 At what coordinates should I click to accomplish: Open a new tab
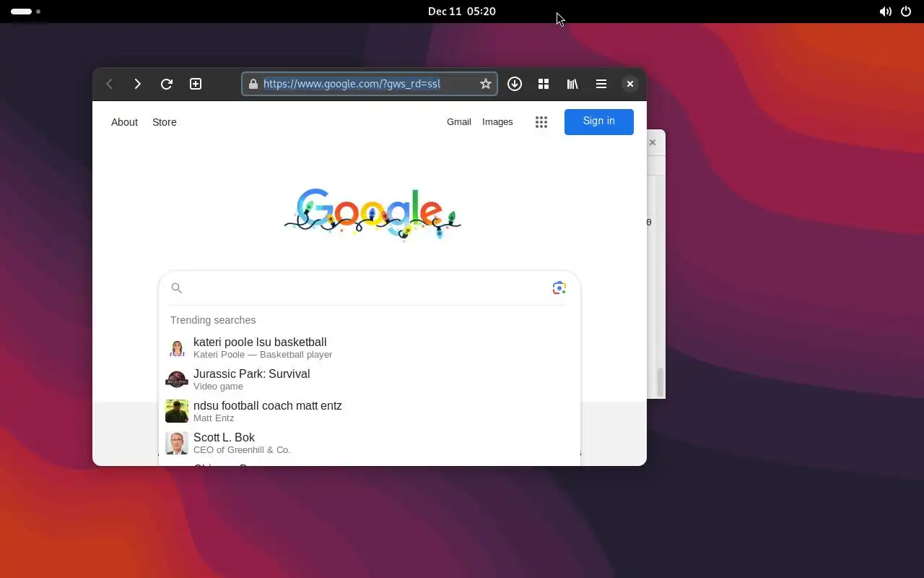(196, 84)
